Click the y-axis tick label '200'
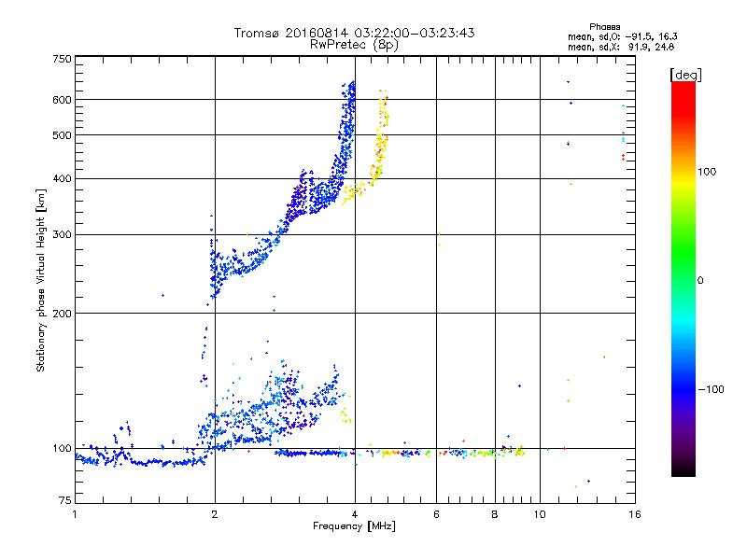This screenshot has width=747, height=560. click(x=62, y=314)
